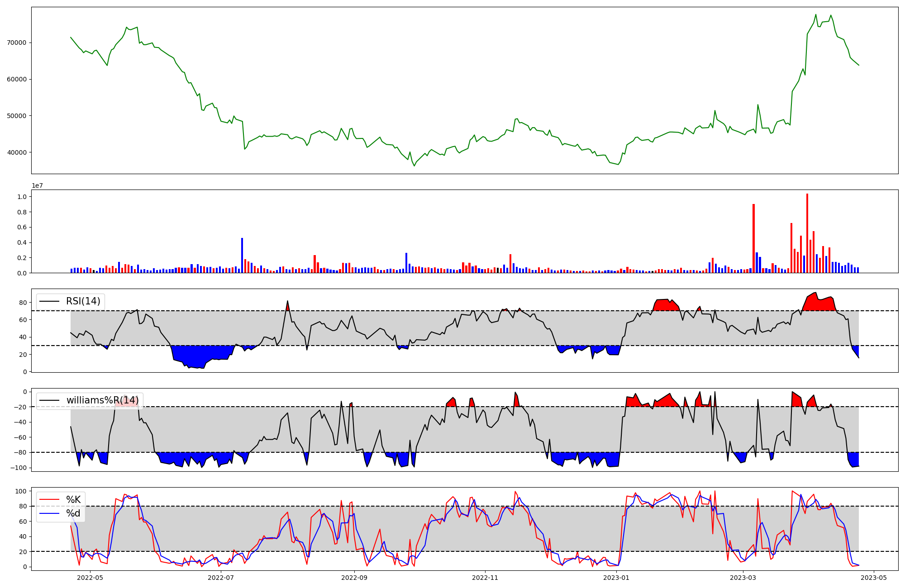This screenshot has width=905, height=588.
Task: Click the 50000 price axis tick label
Action: click(17, 116)
